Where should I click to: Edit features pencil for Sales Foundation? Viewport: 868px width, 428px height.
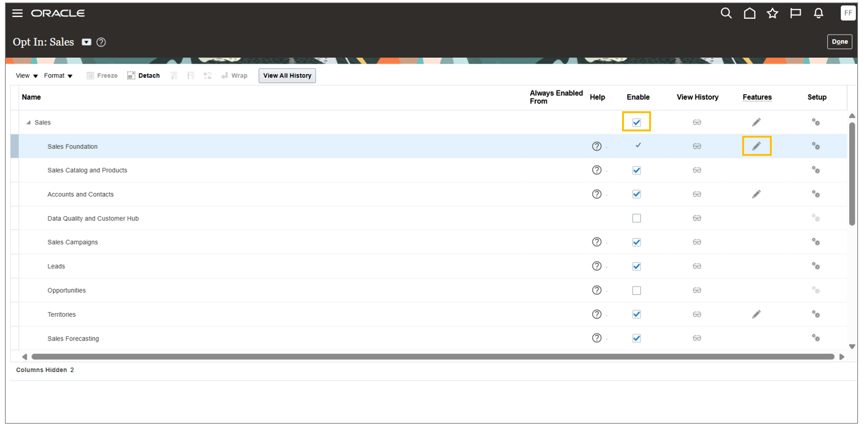(756, 146)
